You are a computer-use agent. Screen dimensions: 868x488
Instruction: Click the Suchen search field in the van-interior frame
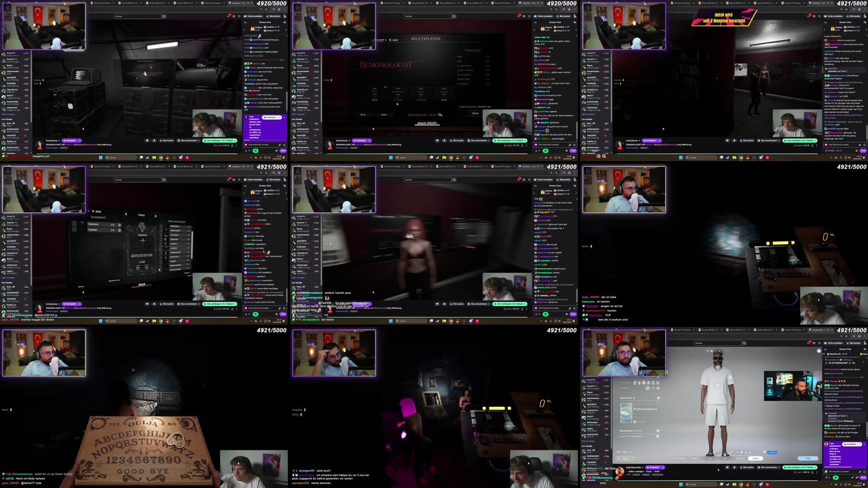click(138, 16)
